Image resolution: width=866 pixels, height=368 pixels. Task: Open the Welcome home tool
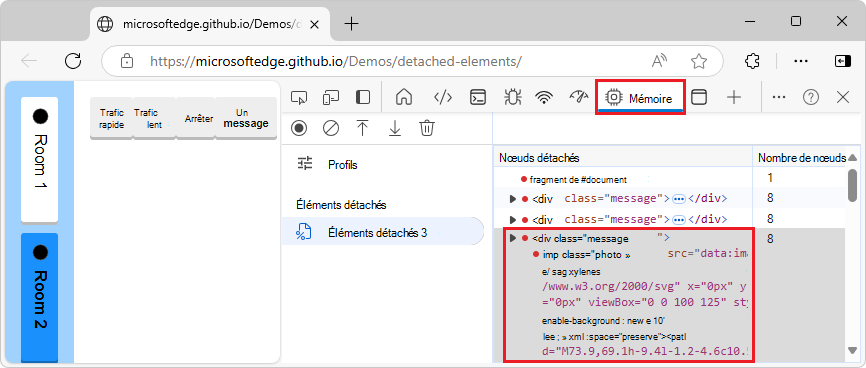[x=404, y=98]
